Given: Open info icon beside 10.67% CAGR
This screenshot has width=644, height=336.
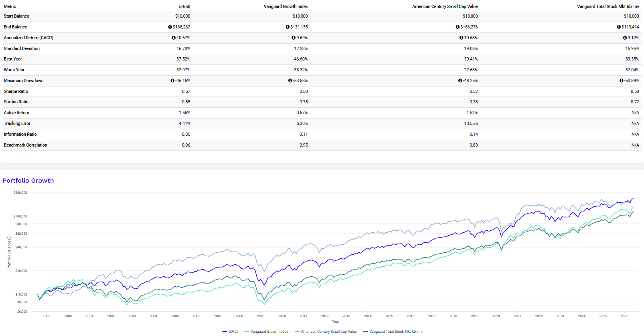Looking at the screenshot, I should point(174,38).
